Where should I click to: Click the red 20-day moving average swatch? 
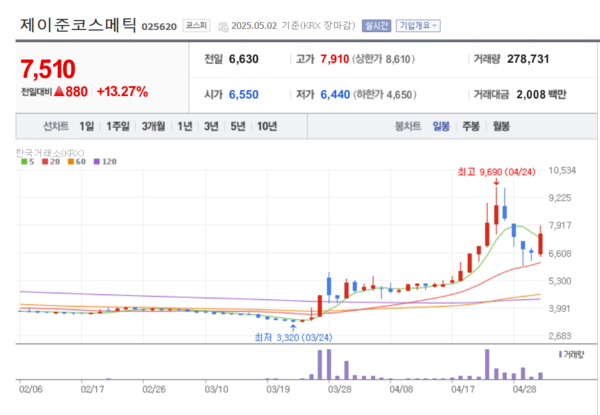pyautogui.click(x=45, y=162)
